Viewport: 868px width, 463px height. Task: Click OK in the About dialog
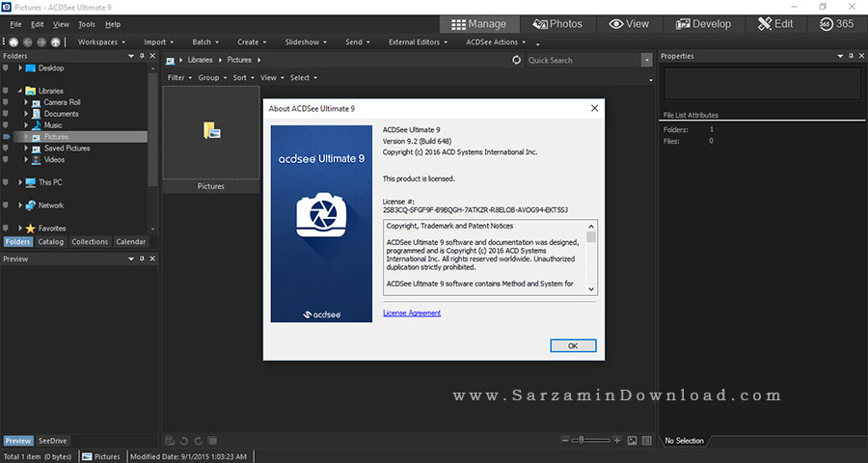click(573, 345)
